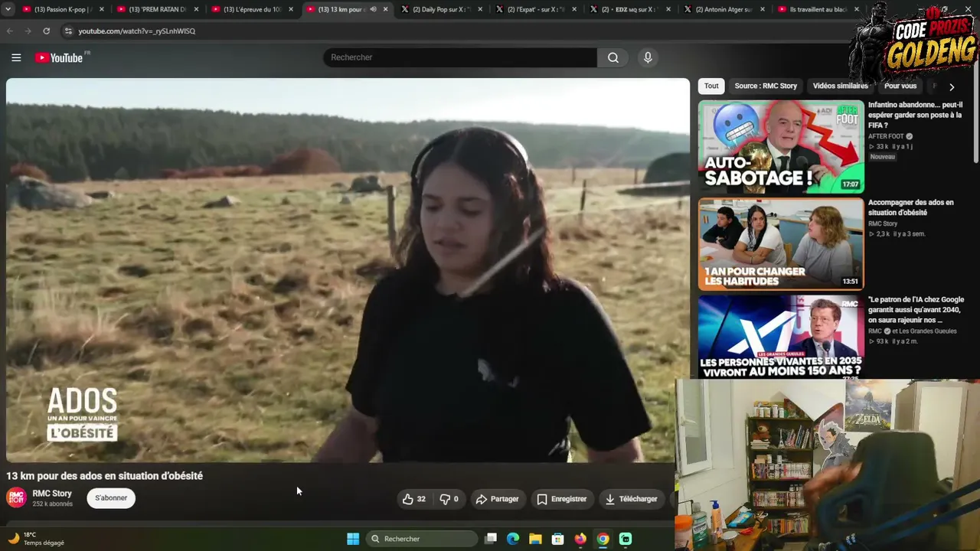Open 'Infantino abandonne' video title
Screen dimensions: 980x551
[x=915, y=115]
